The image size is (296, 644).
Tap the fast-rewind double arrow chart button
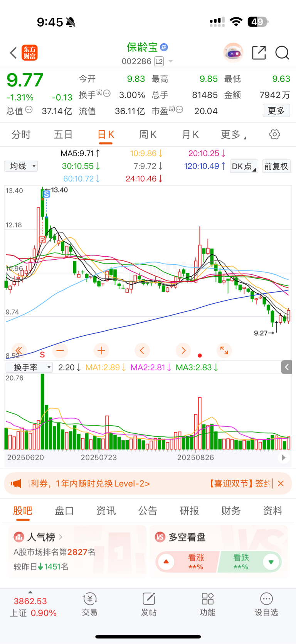(x=19, y=350)
